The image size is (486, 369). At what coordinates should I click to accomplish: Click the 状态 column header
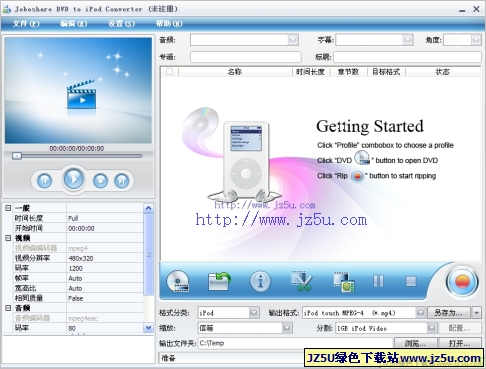[x=443, y=72]
